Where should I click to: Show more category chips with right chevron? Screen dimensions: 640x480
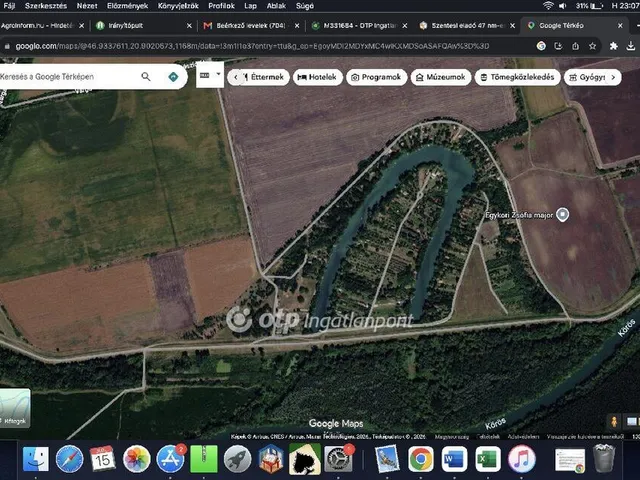point(613,77)
